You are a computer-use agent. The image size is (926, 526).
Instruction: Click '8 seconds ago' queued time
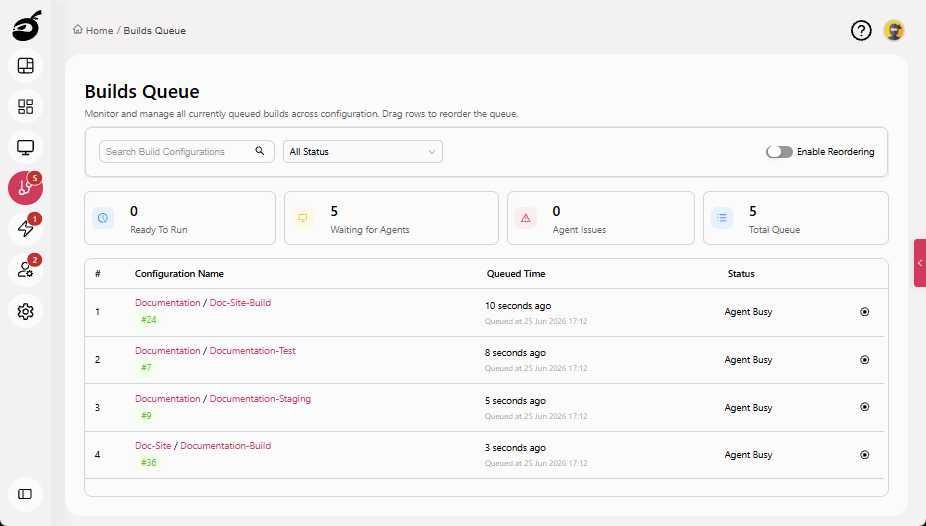516,352
